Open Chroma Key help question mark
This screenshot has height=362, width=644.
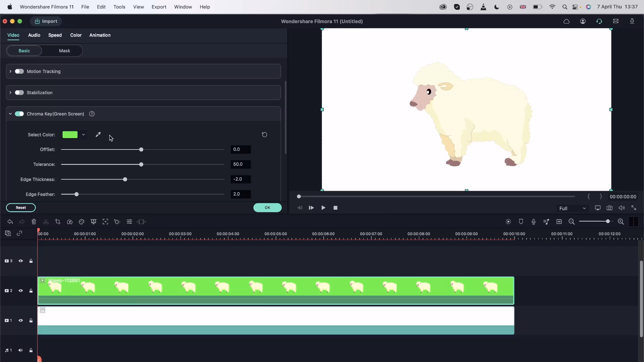click(x=92, y=114)
